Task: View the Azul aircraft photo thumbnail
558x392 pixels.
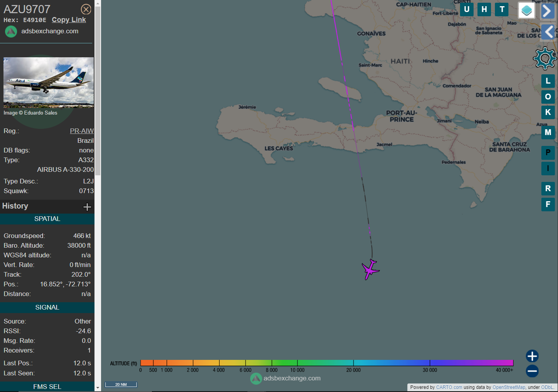Action: click(x=49, y=82)
